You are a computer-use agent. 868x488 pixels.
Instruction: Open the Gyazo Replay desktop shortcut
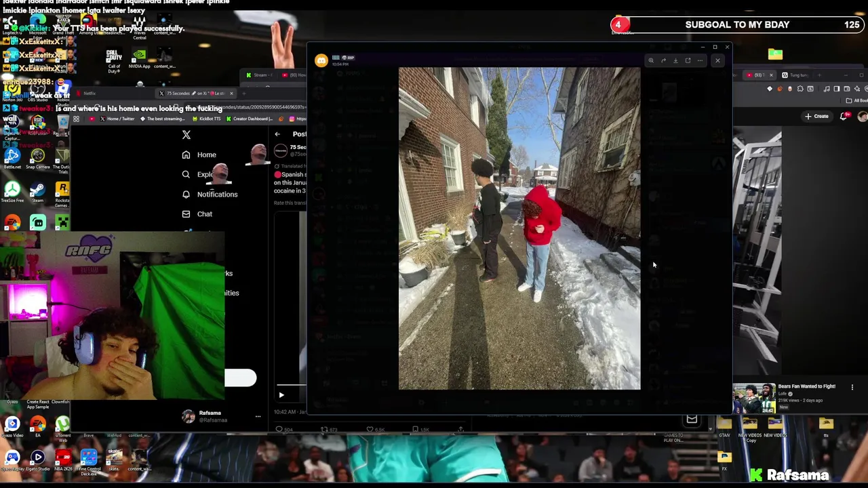pyautogui.click(x=12, y=460)
